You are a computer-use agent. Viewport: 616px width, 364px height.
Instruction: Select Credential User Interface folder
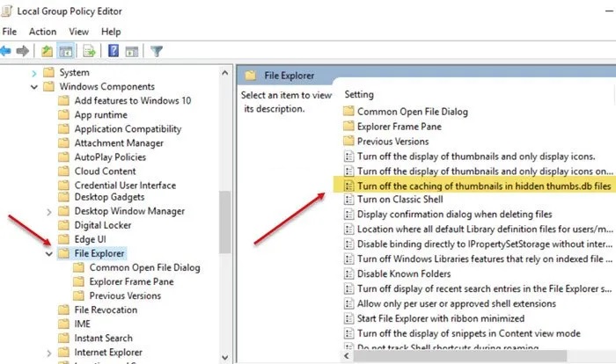click(x=125, y=185)
